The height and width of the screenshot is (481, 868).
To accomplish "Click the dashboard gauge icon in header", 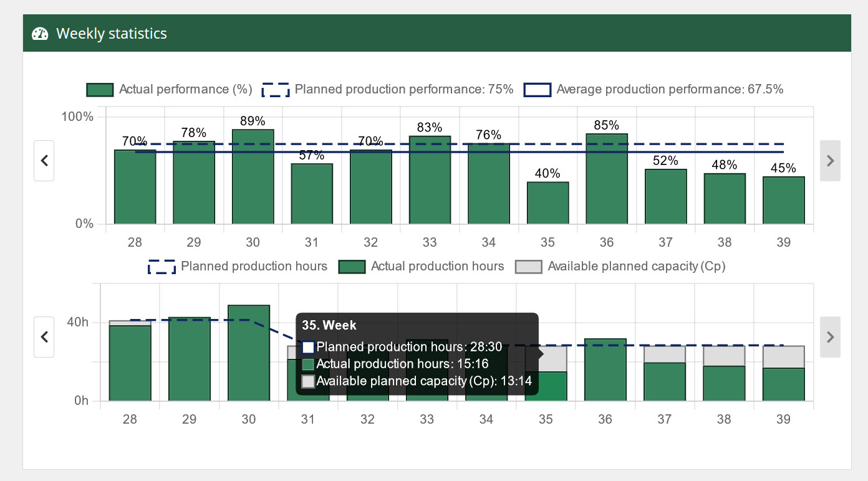I will (40, 34).
